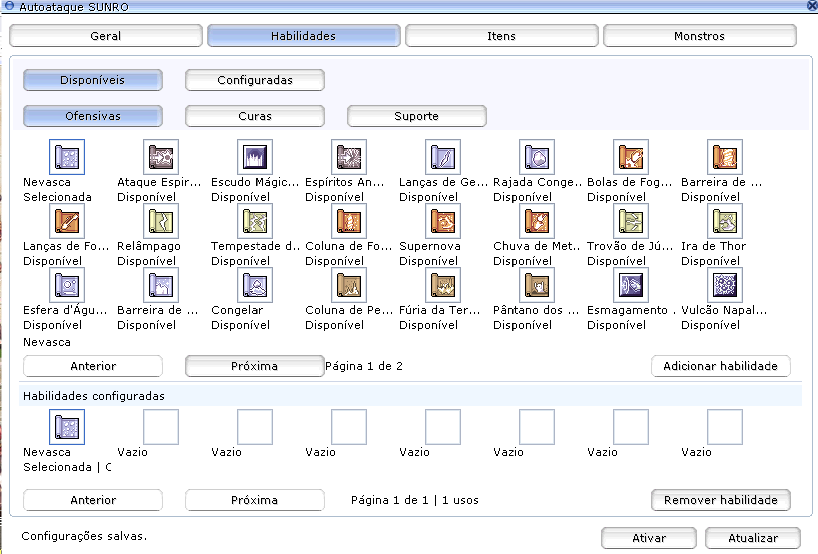
Task: Choose the Escudo Mágic... skill icon
Action: 255,157
